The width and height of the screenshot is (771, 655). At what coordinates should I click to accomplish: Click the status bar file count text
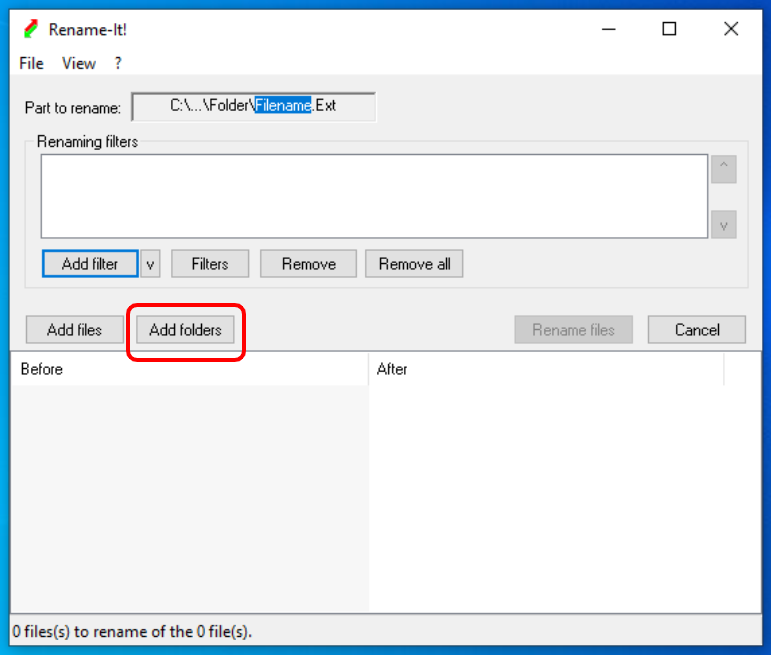coord(132,631)
